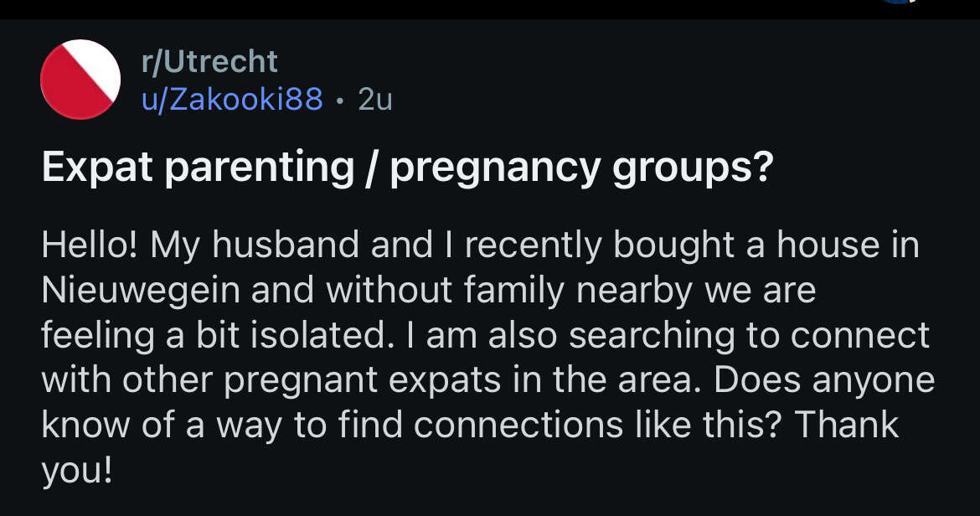
Task: Click the "2u" post timestamp
Action: pos(374,100)
